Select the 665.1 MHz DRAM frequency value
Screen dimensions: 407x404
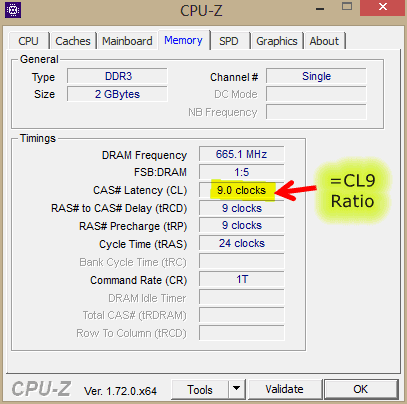pos(242,154)
